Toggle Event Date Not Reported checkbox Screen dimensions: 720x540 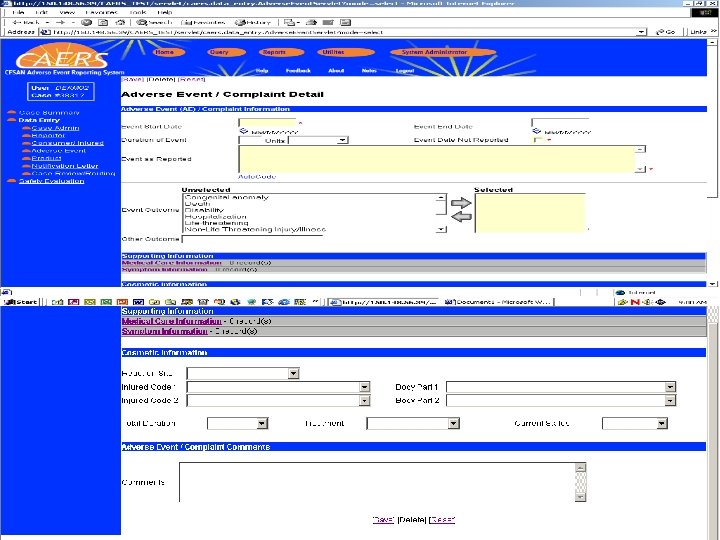point(538,140)
